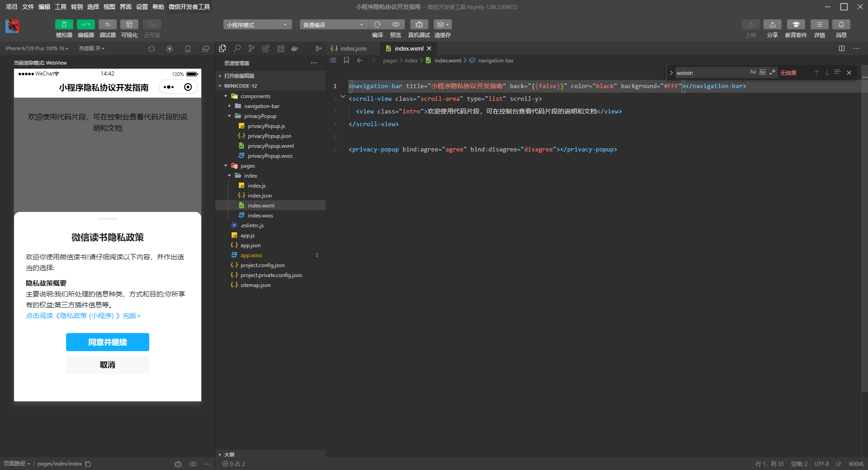Expand the 打开的编辑器 section
The width and height of the screenshot is (868, 470).
[270, 76]
